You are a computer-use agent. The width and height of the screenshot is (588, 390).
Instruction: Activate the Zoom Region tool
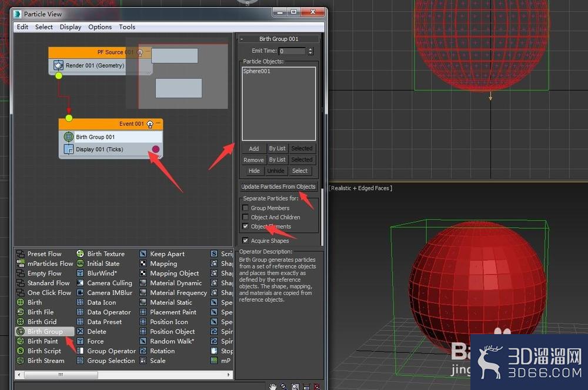pos(295,386)
